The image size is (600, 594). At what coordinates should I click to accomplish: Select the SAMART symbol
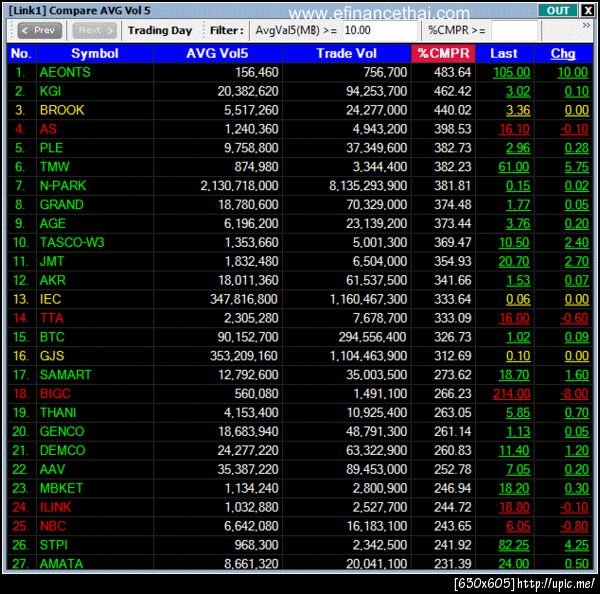pyautogui.click(x=65, y=375)
